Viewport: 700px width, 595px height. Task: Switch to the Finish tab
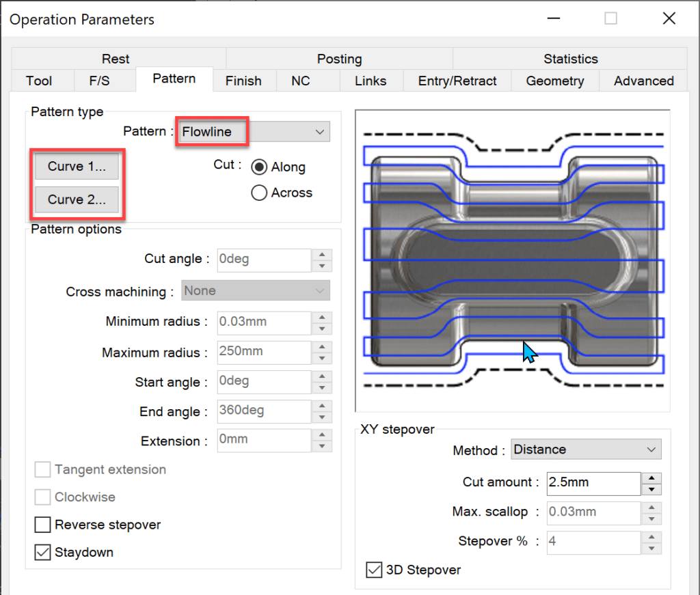(x=243, y=80)
